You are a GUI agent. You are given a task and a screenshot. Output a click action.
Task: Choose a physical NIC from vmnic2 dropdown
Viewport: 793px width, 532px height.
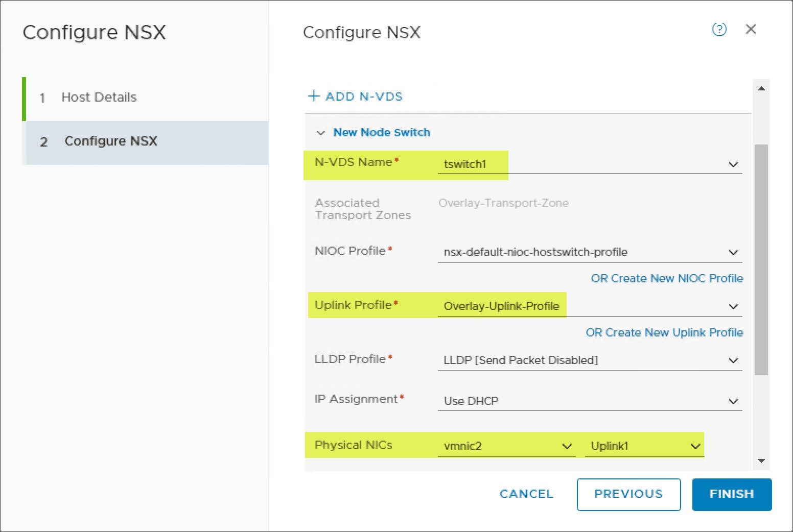[566, 446]
